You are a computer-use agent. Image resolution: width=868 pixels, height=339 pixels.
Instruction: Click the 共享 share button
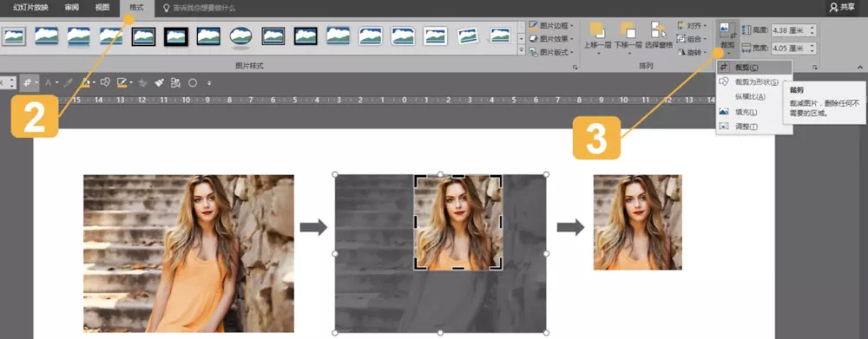point(842,7)
